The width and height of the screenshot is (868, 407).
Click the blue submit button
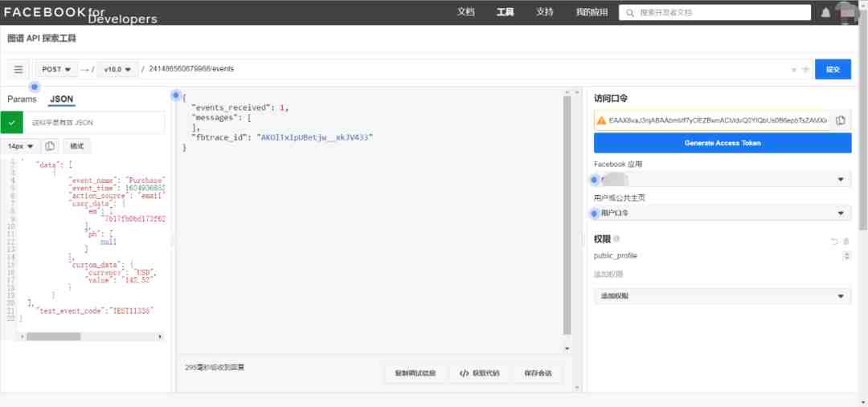pos(833,70)
